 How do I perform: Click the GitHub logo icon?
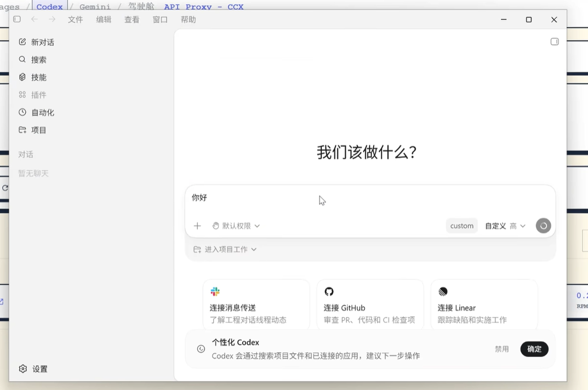coord(329,291)
